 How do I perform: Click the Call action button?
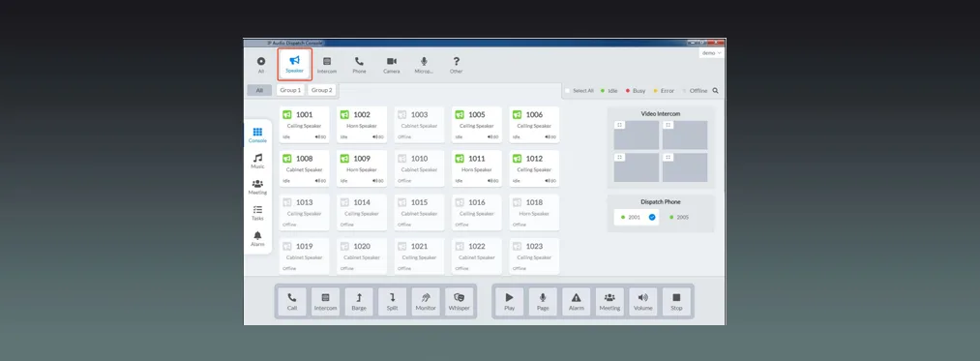click(x=292, y=302)
